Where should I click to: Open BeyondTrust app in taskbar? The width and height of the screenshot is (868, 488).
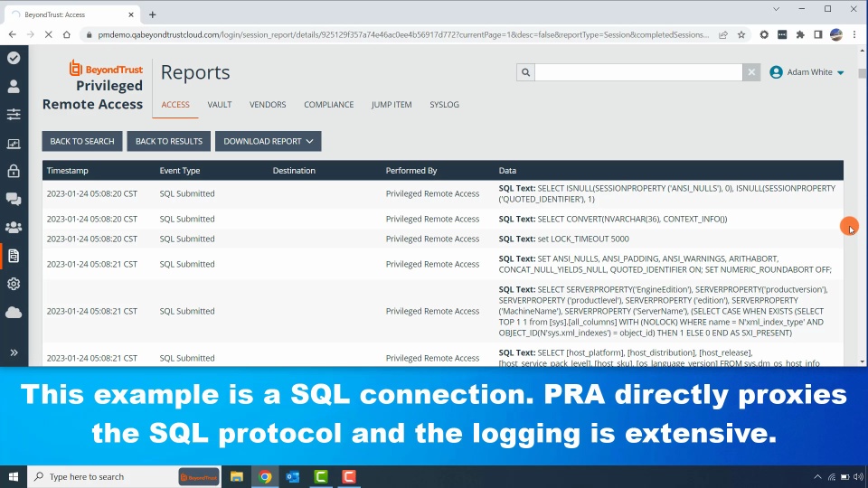[199, 476]
